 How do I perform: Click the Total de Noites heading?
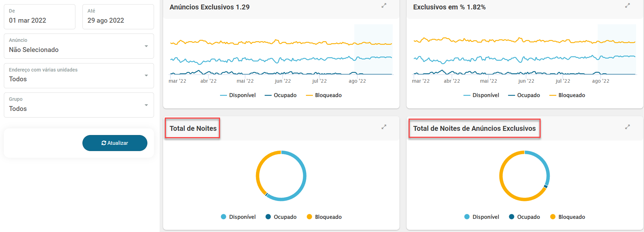coord(193,128)
